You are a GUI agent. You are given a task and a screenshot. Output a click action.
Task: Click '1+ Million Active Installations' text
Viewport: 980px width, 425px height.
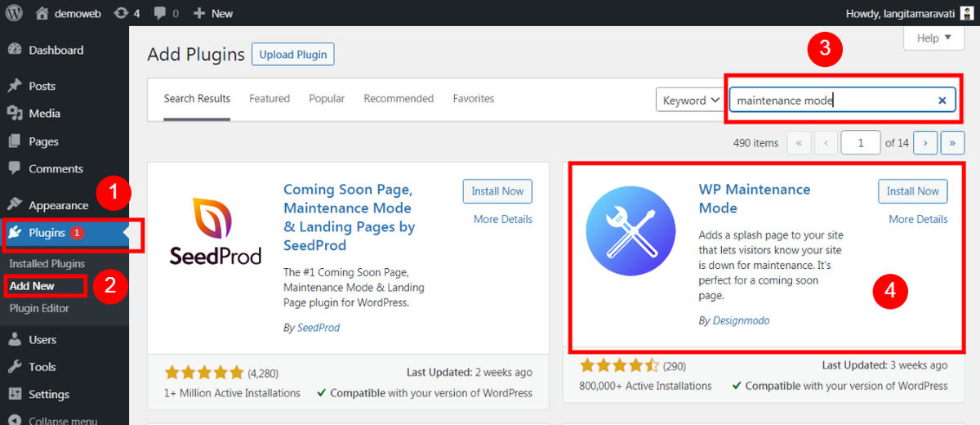232,393
